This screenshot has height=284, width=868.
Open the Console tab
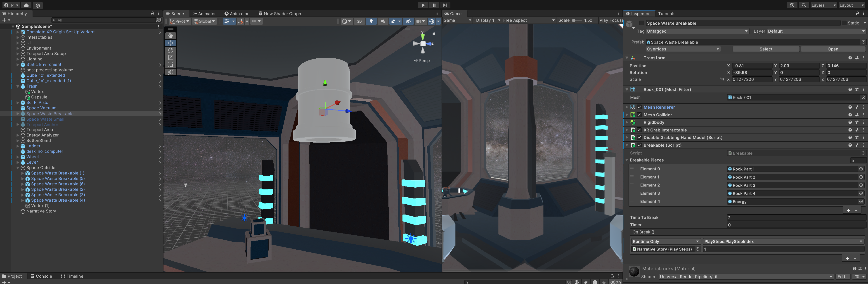[x=41, y=276]
